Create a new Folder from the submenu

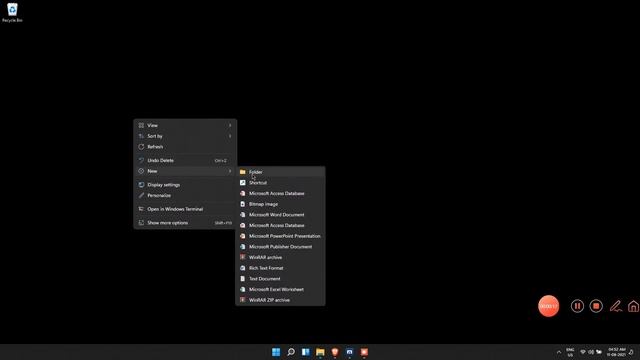pyautogui.click(x=280, y=172)
